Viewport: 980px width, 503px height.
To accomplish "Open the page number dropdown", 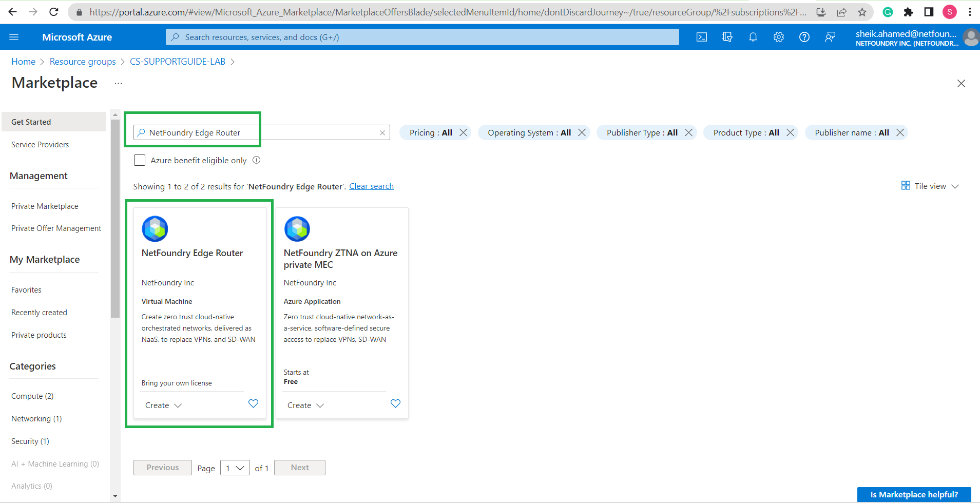I will tap(235, 468).
